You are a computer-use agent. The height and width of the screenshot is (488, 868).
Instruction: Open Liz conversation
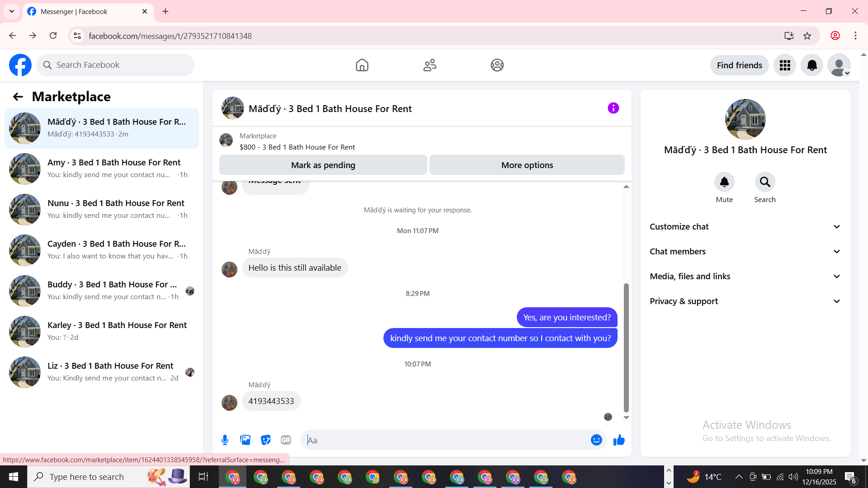coord(102,372)
